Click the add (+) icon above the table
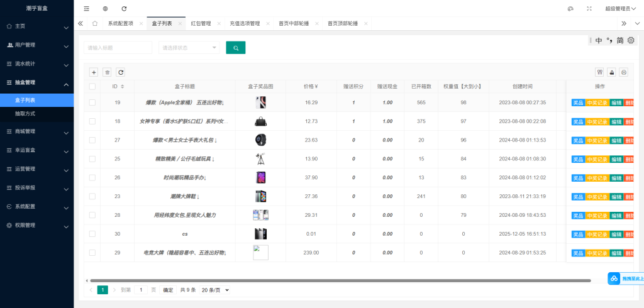This screenshot has height=308, width=644. (94, 72)
